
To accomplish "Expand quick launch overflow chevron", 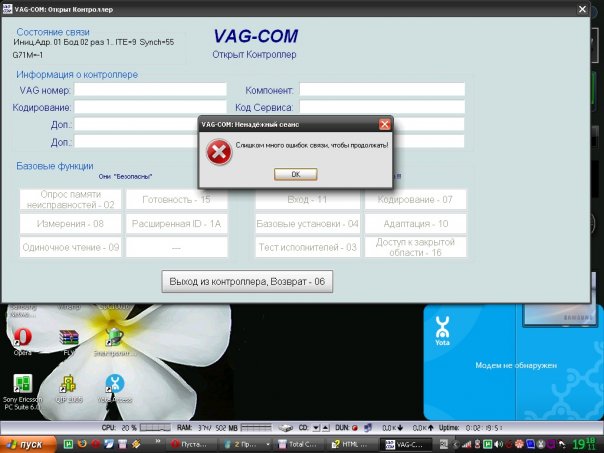I will coord(158,441).
